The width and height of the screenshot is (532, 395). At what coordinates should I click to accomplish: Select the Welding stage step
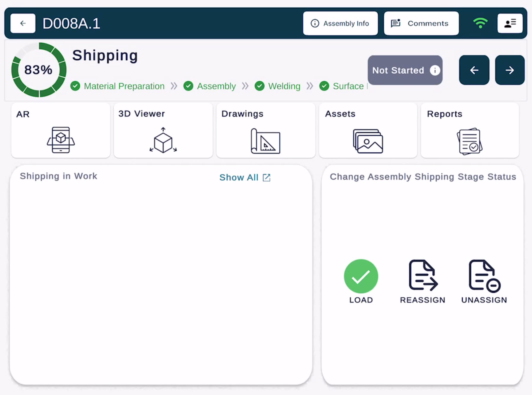(284, 86)
